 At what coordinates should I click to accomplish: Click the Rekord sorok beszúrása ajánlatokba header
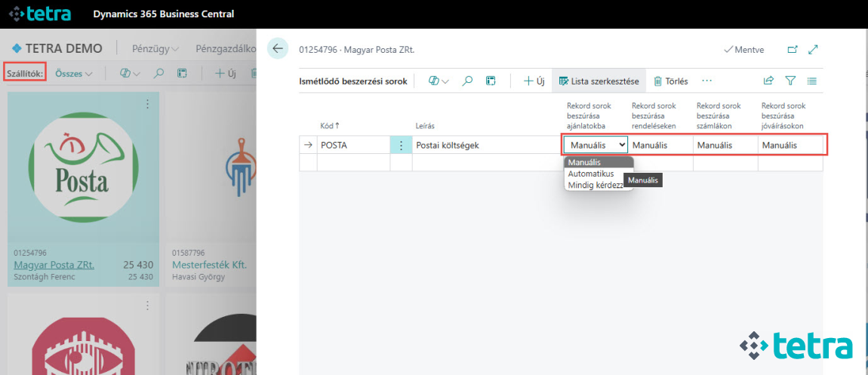point(590,115)
